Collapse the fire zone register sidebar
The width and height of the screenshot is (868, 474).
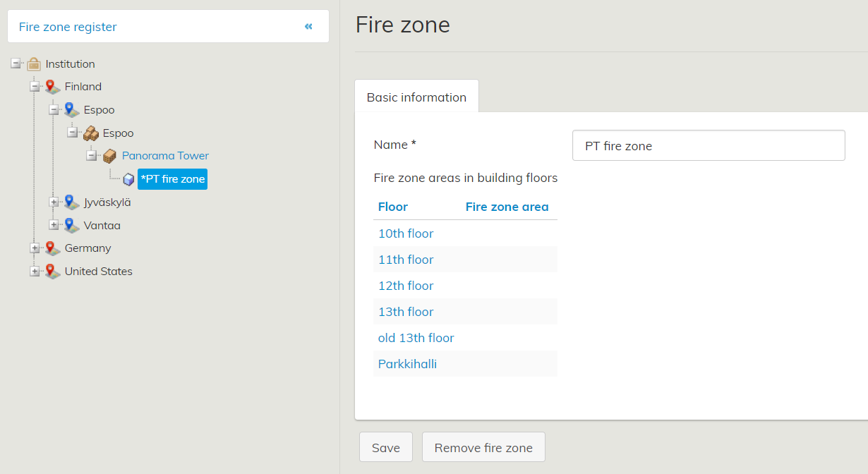308,27
